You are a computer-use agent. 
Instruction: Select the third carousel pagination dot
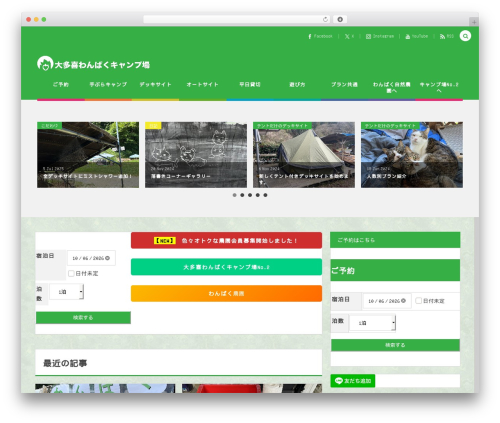coord(250,195)
